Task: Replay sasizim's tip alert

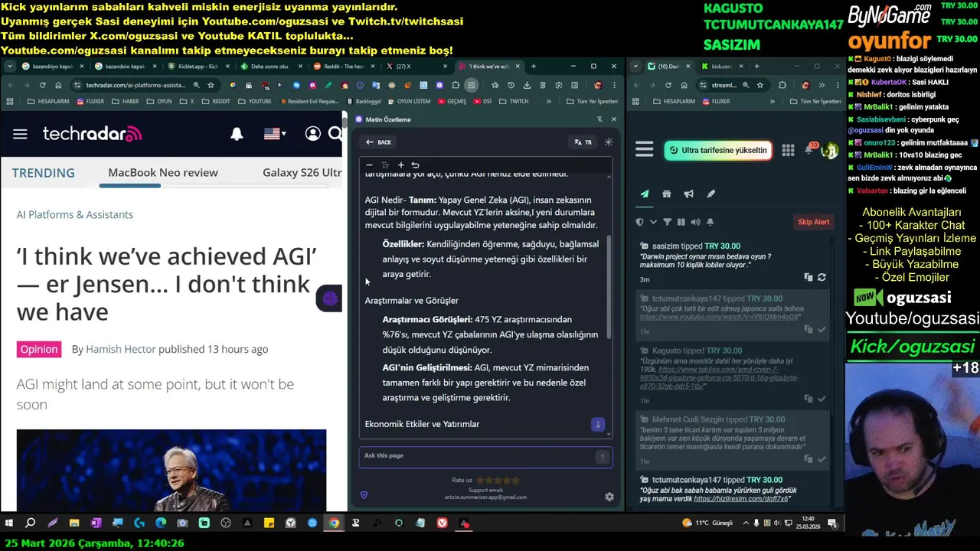Action: pos(822,277)
